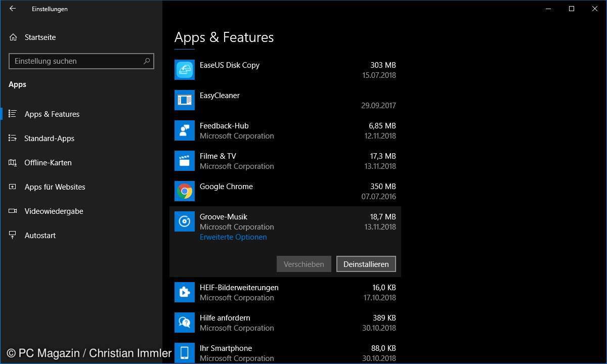Image resolution: width=607 pixels, height=364 pixels.
Task: Focus the Einstellung suchen search field
Action: (81, 61)
